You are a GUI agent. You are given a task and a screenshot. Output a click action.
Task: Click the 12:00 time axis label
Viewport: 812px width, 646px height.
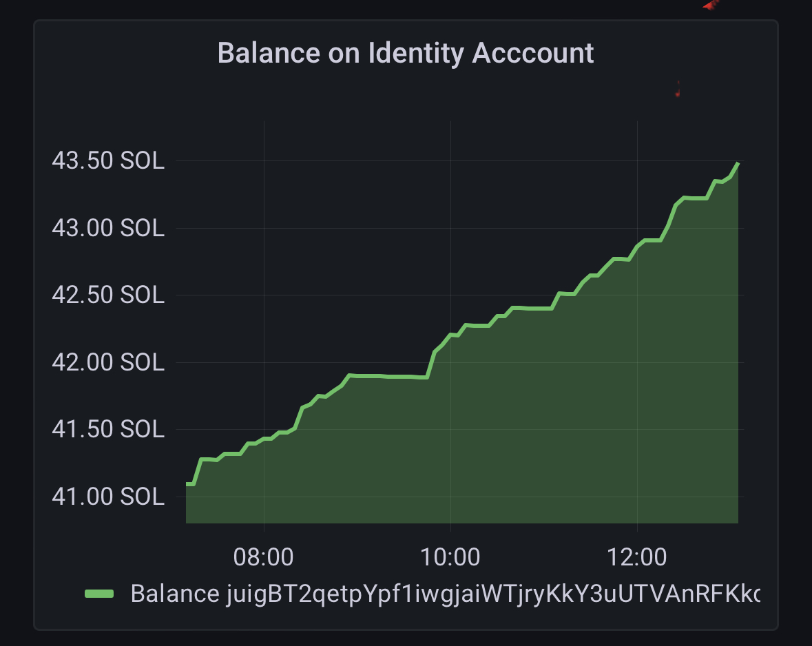click(636, 557)
